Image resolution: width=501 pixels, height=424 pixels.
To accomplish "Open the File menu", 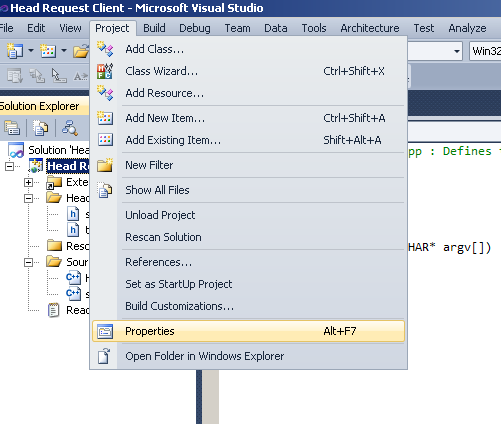I will [7, 28].
